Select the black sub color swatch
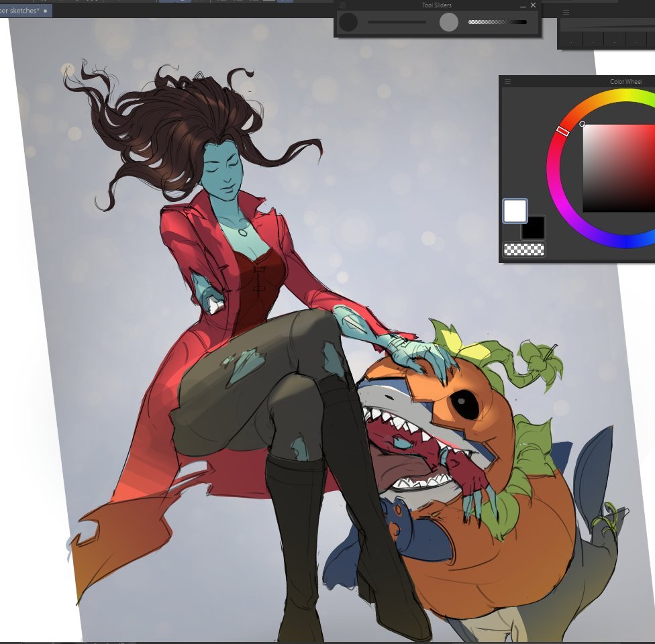 (534, 227)
